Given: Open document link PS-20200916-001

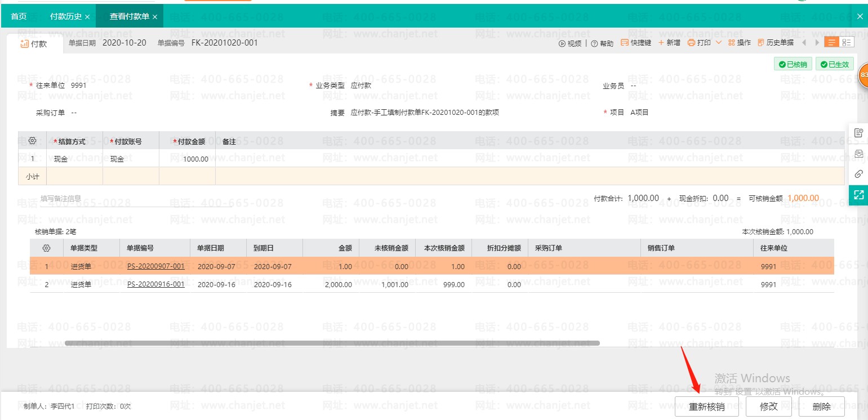Looking at the screenshot, I should pyautogui.click(x=155, y=284).
